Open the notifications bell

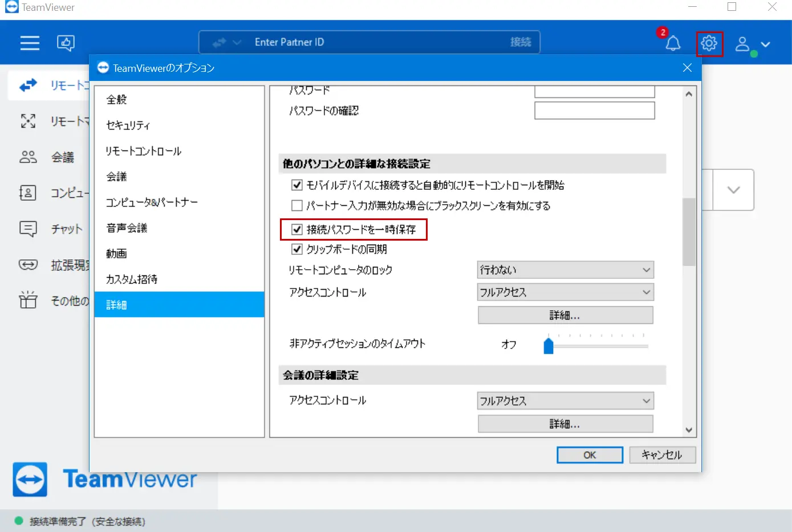point(673,43)
